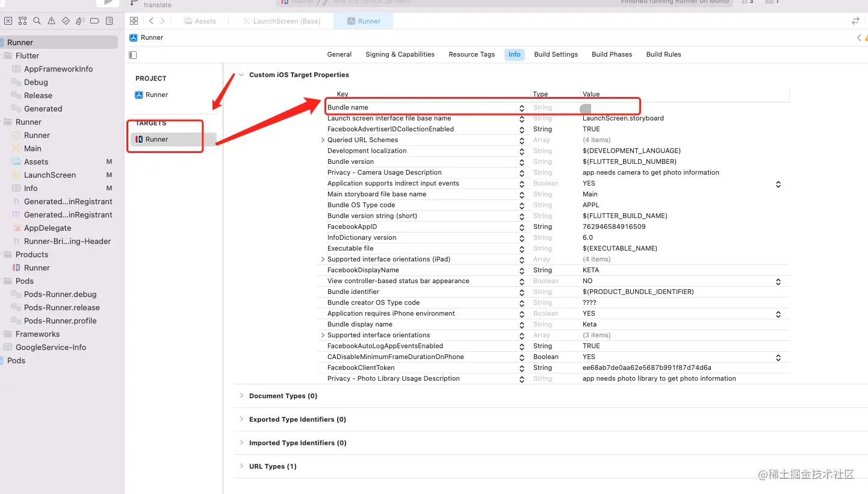Open the symbol navigator icon
Image resolution: width=868 pixels, height=494 pixels.
(x=22, y=21)
